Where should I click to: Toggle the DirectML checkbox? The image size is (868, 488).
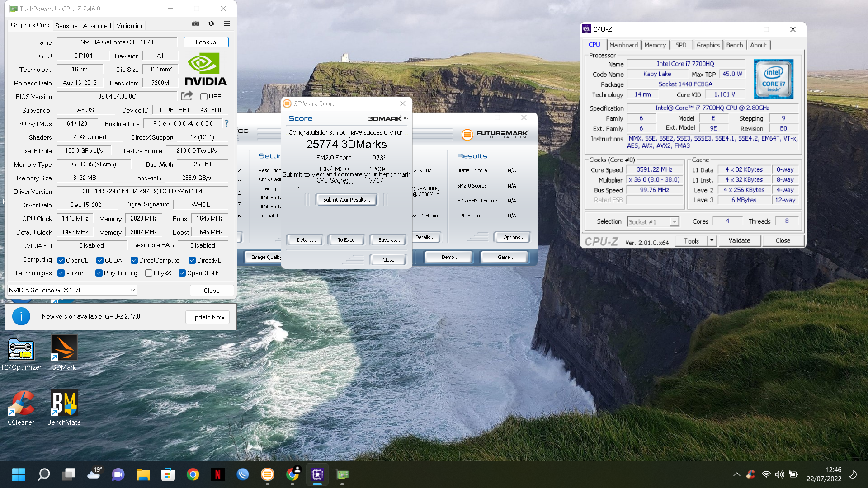(192, 260)
